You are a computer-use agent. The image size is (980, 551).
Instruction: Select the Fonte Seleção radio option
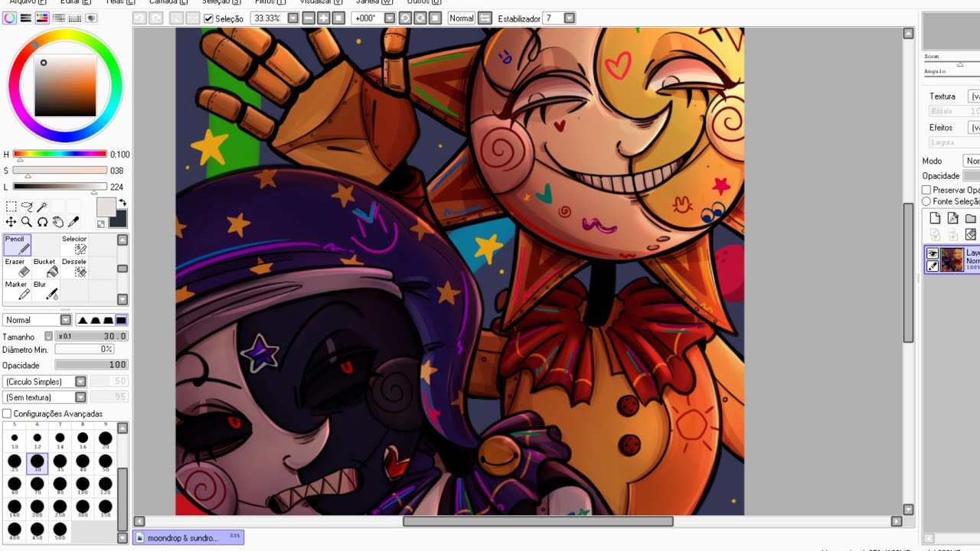[x=926, y=201]
